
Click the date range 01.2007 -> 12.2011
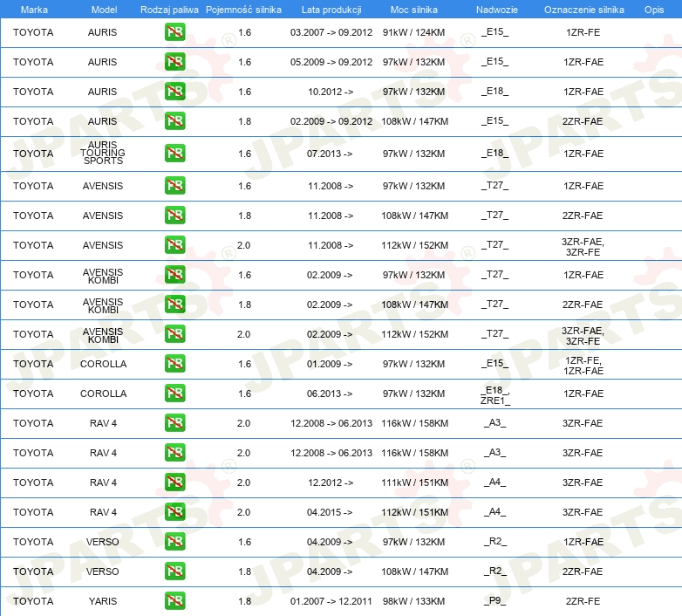coord(331,601)
